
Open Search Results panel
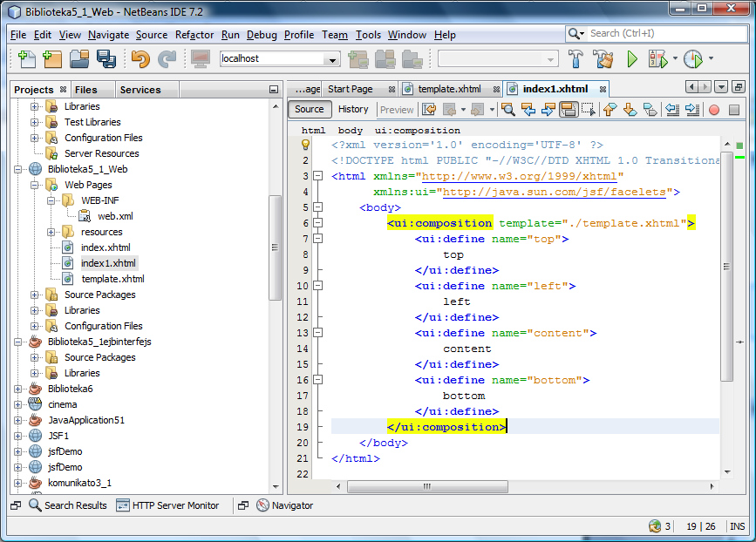[67, 505]
